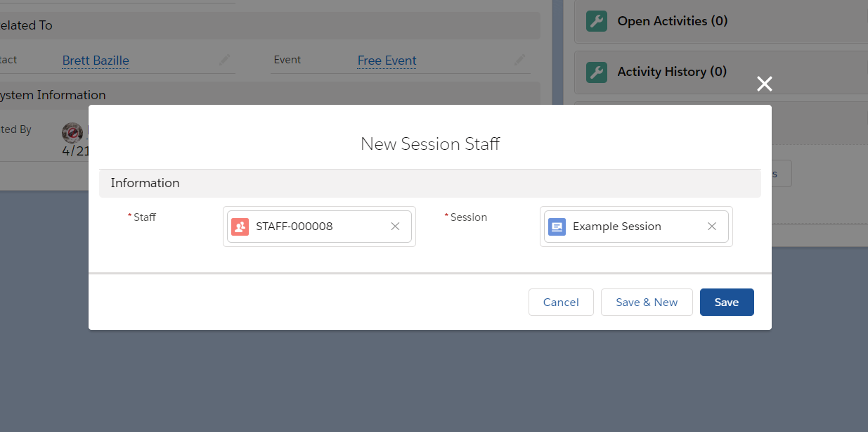This screenshot has height=432, width=868.
Task: Click the Session field label
Action: click(469, 217)
